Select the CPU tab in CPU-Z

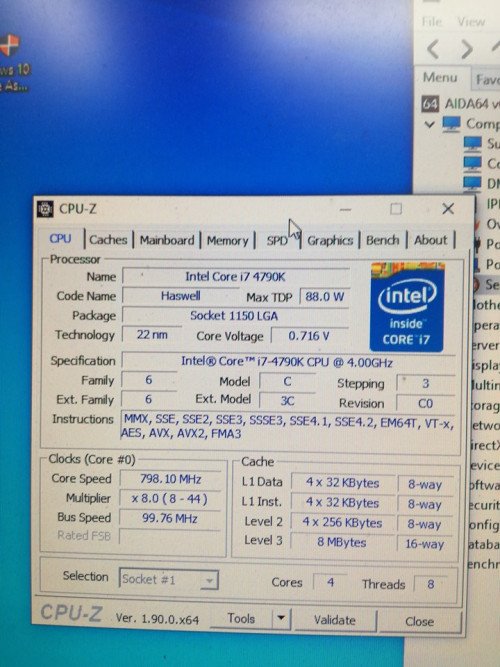(x=60, y=239)
